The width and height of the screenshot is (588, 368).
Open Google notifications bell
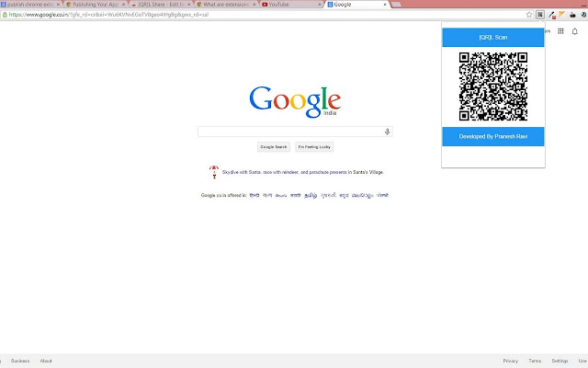click(575, 31)
